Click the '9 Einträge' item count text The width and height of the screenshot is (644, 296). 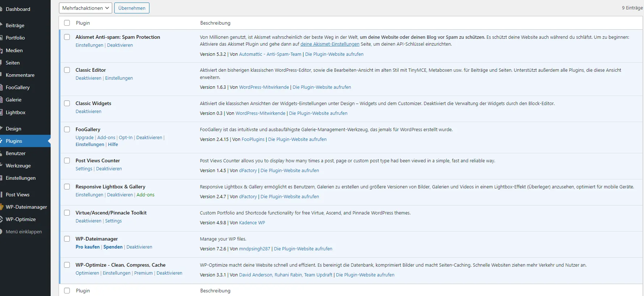(632, 8)
